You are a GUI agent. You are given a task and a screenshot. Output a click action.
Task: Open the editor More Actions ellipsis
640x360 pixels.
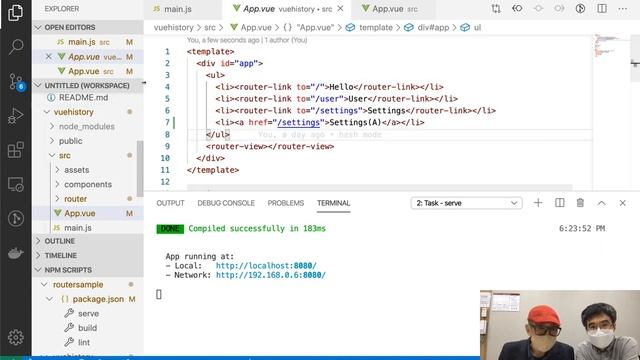pyautogui.click(x=622, y=9)
